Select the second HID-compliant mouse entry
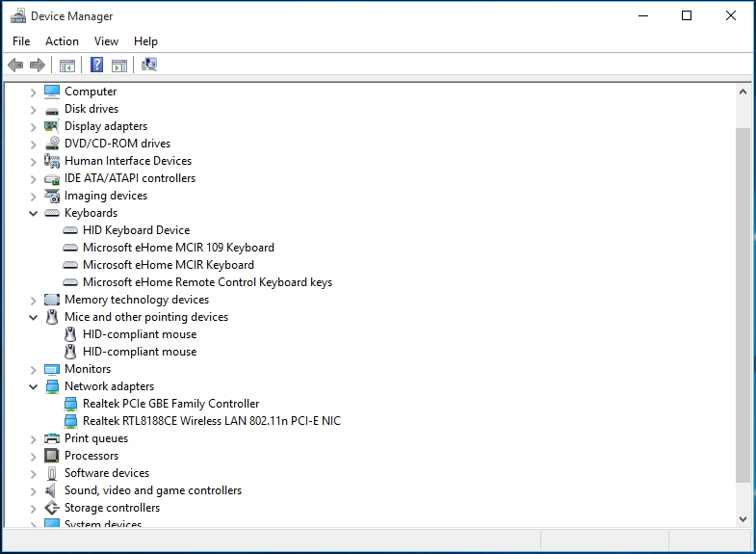This screenshot has width=756, height=554. click(140, 352)
